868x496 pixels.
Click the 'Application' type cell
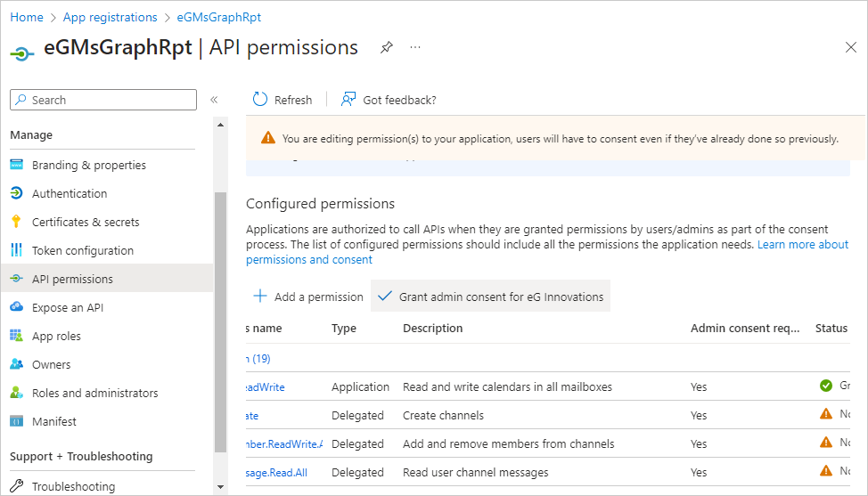coord(360,387)
